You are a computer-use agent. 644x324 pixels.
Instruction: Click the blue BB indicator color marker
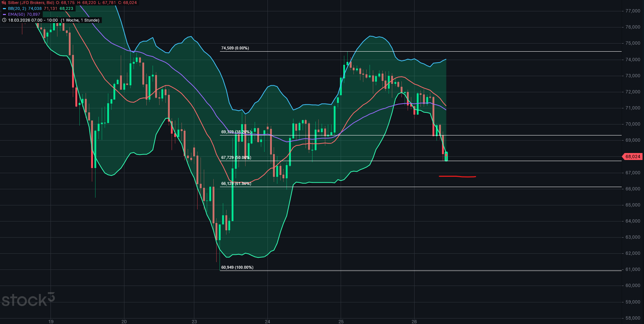pyautogui.click(x=4, y=8)
